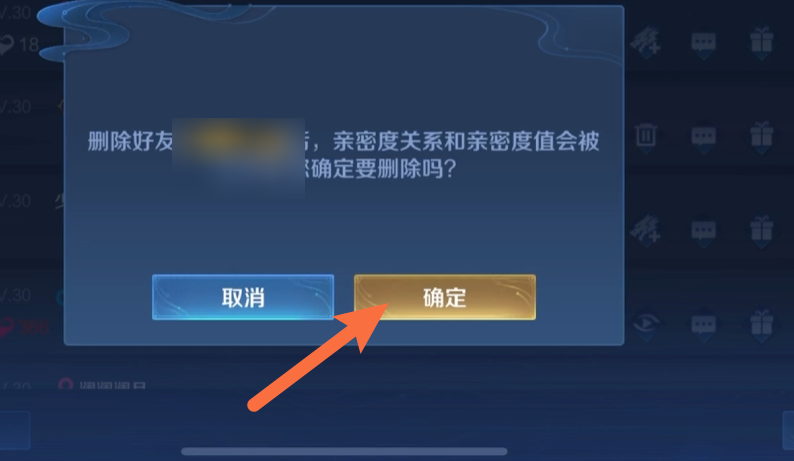This screenshot has height=461, width=794.
Task: Tap gift box beside the lower mentor-plus icon
Action: [x=762, y=229]
